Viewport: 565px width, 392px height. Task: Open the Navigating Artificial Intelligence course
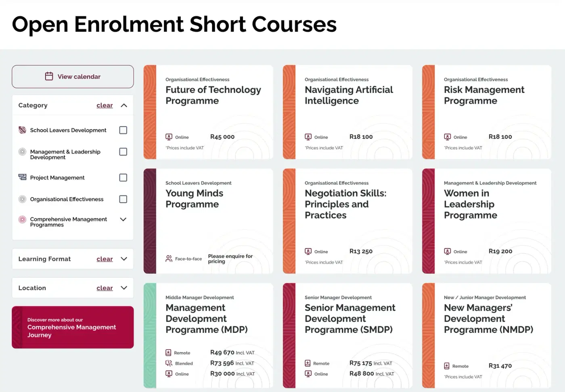coord(347,112)
